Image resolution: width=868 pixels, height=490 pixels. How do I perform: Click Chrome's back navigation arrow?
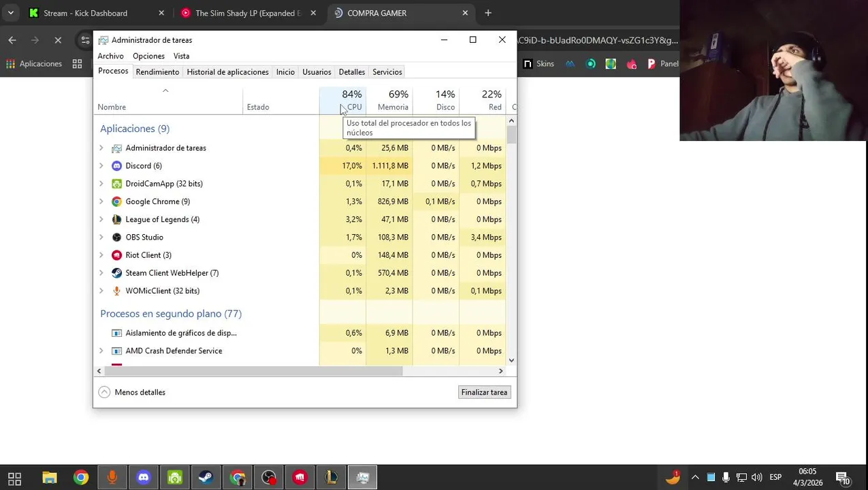[x=12, y=41]
